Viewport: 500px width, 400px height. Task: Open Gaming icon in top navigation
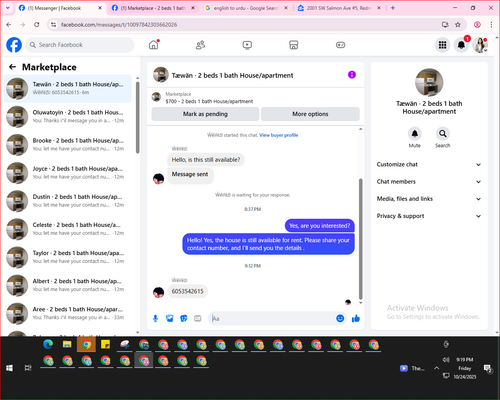340,45
